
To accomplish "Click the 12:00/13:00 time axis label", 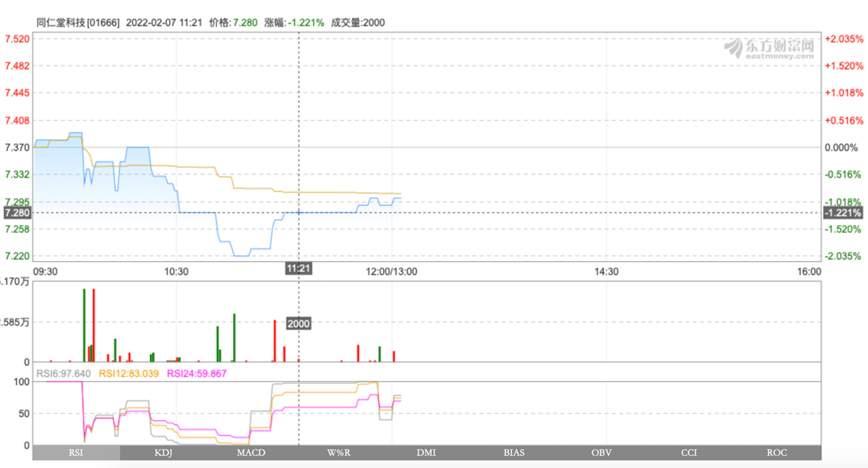I will click(x=391, y=271).
